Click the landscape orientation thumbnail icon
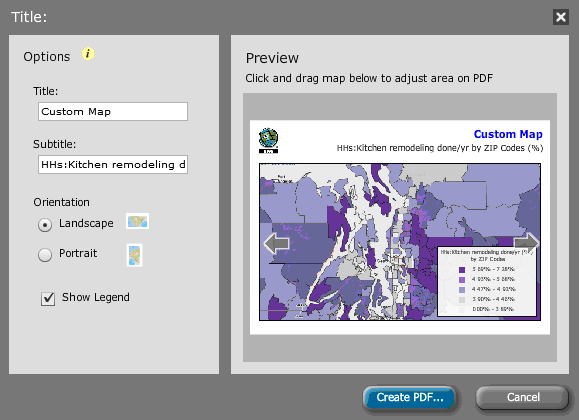This screenshot has width=579, height=420. tap(137, 221)
